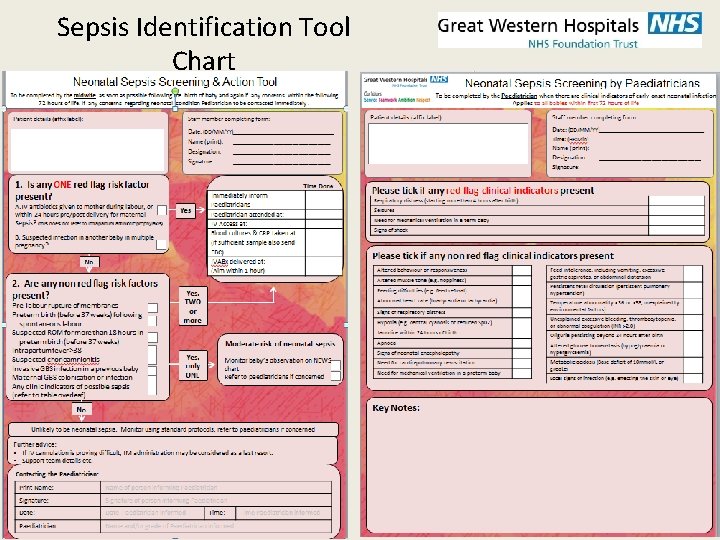Click the No box below question 2
This screenshot has height=540, width=720.
pos(81,409)
